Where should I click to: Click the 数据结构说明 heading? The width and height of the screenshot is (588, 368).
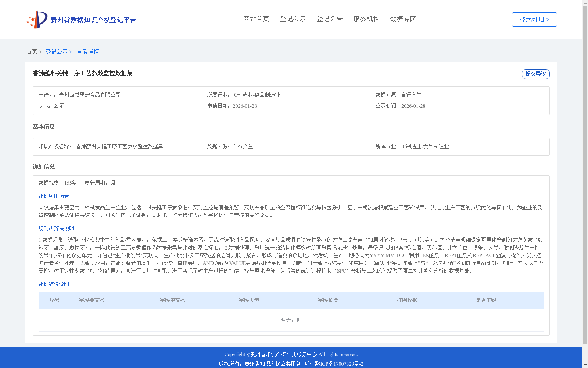tap(54, 284)
